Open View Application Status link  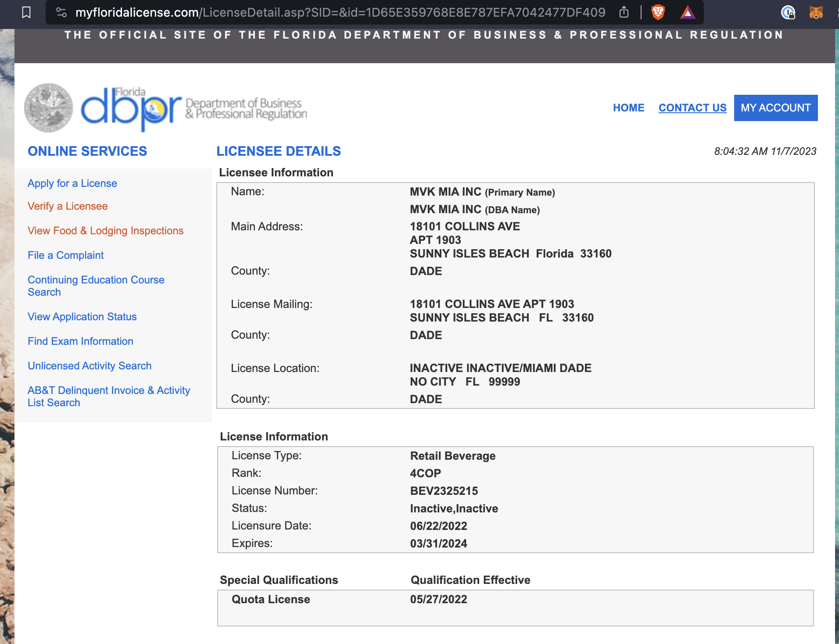[x=82, y=317]
